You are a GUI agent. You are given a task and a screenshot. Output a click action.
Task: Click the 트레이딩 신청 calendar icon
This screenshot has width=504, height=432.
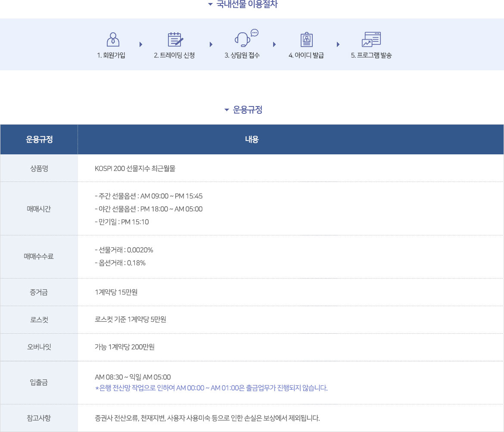click(175, 39)
